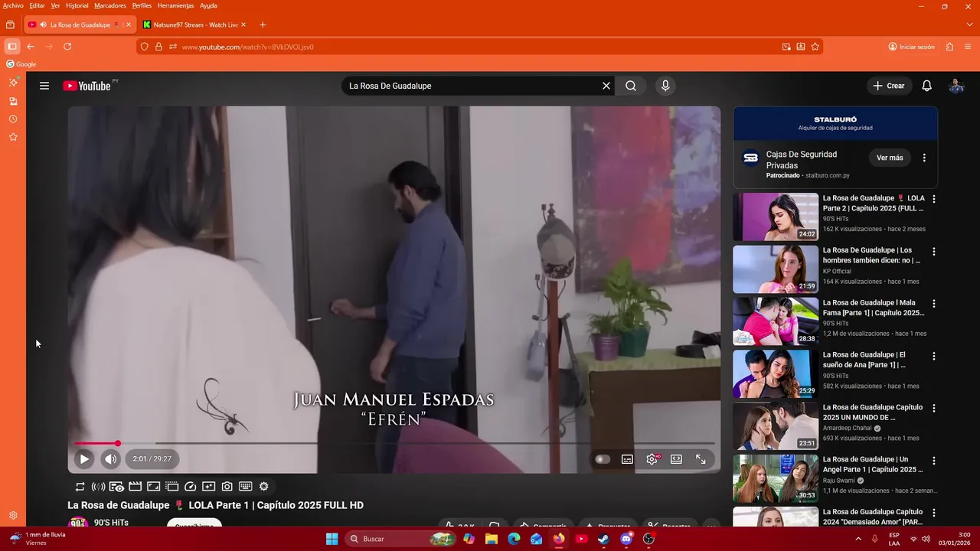Open sidebar history clock icon
This screenshot has width=980, height=551.
13,119
